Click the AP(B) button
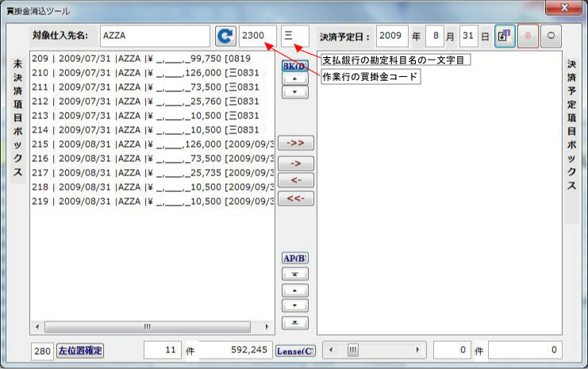Screen dimensions: 588x369 [x=295, y=258]
